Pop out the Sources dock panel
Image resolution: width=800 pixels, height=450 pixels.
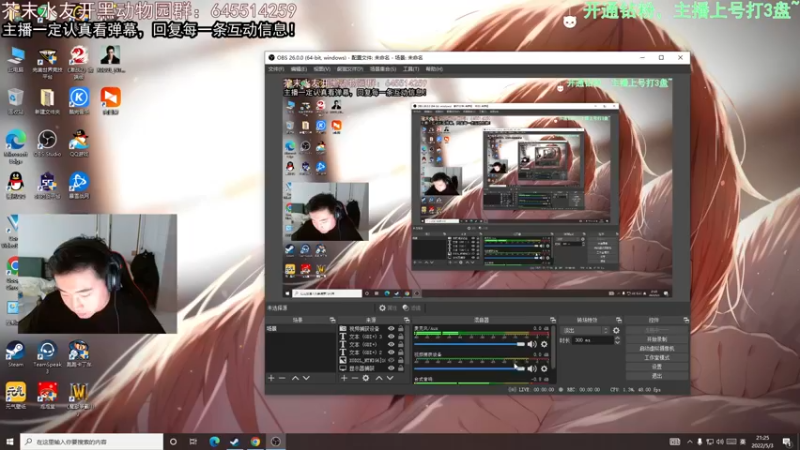407,320
